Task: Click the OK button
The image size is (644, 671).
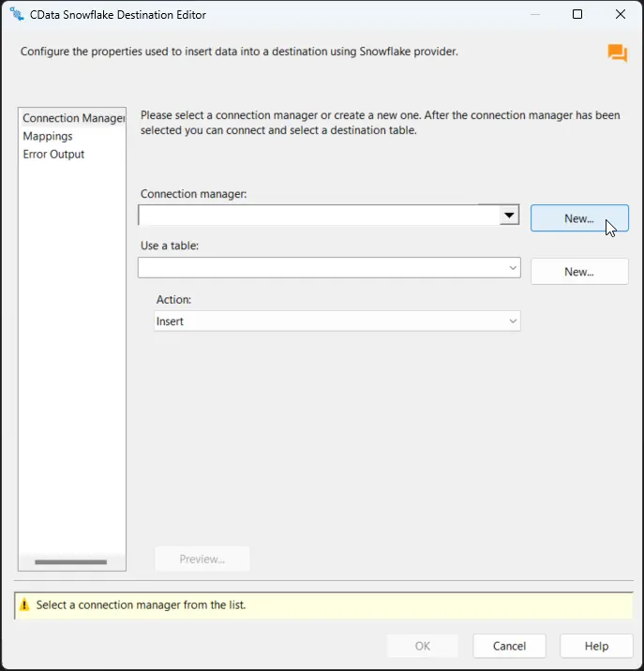Action: pos(423,646)
